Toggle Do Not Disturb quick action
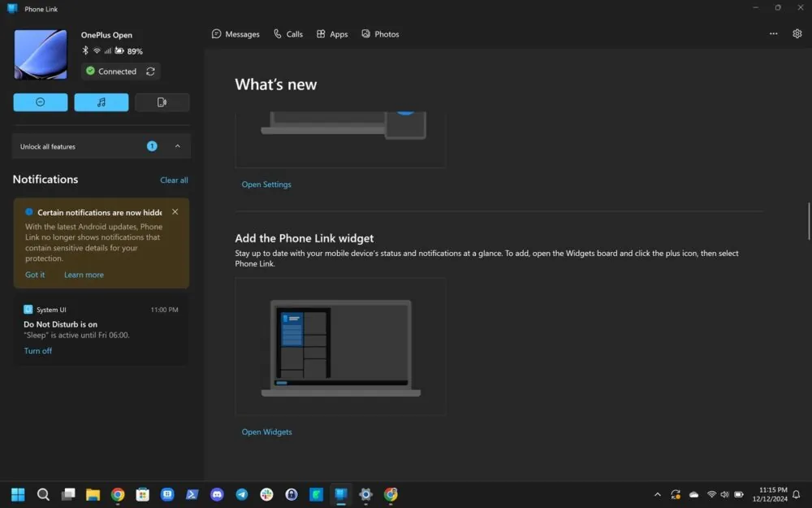This screenshot has height=508, width=812. pos(40,102)
